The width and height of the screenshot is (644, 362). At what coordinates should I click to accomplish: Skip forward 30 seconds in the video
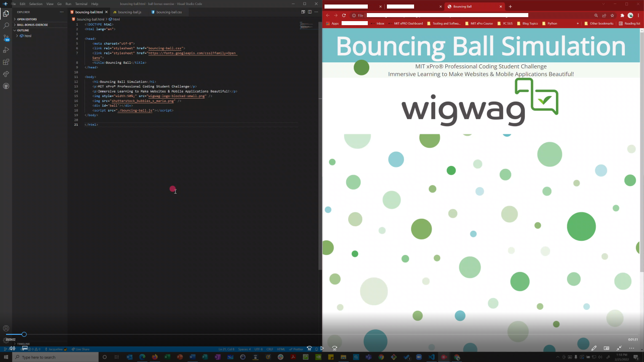tap(335, 348)
